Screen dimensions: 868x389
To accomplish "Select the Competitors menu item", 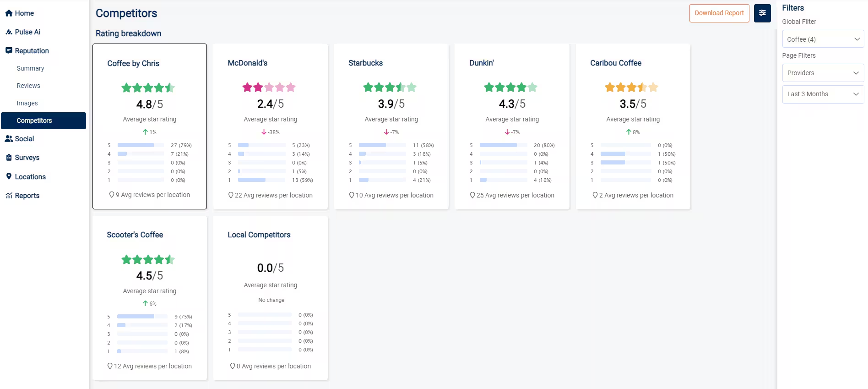I will [43, 121].
